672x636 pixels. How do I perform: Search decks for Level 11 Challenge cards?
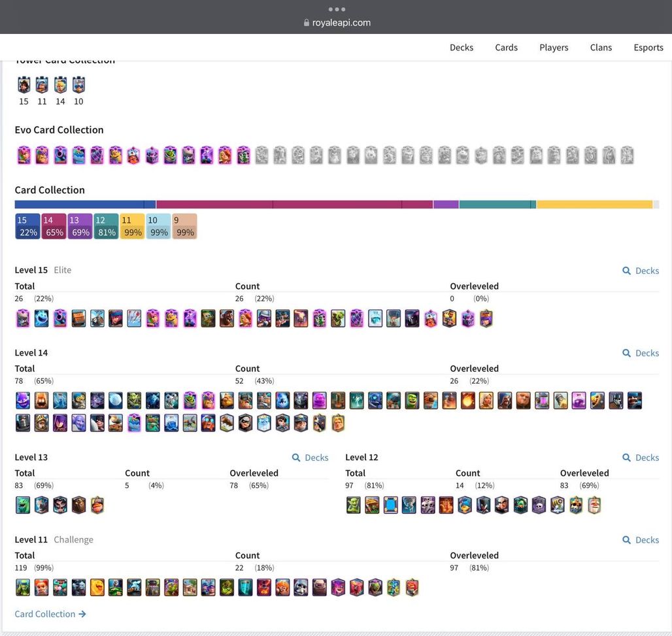[641, 539]
